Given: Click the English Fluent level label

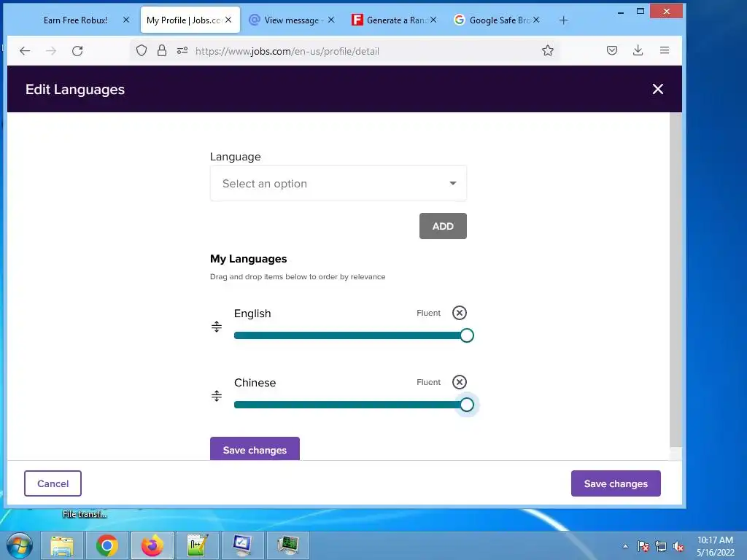Looking at the screenshot, I should pos(428,313).
